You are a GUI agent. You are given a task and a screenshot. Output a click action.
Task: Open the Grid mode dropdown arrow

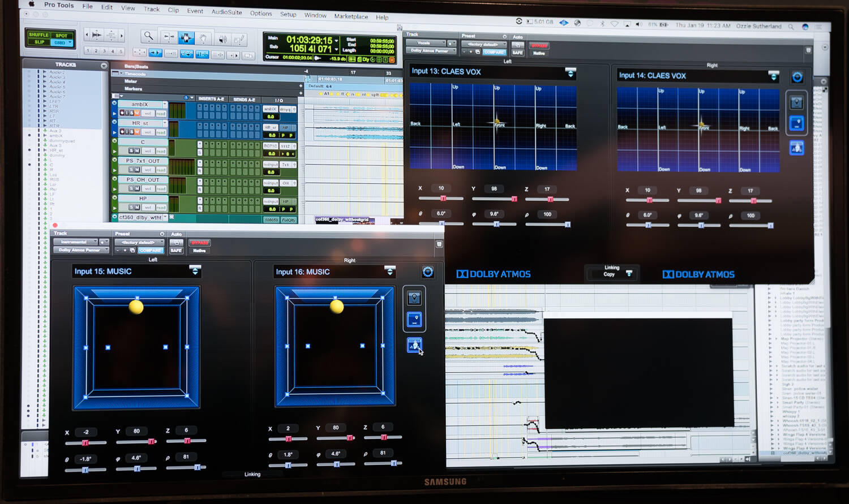pyautogui.click(x=70, y=42)
